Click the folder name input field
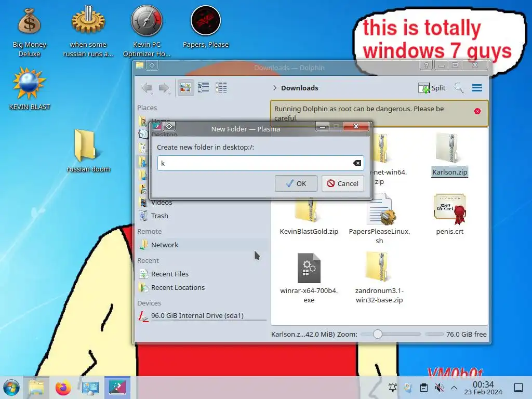The image size is (532, 399). [261, 163]
